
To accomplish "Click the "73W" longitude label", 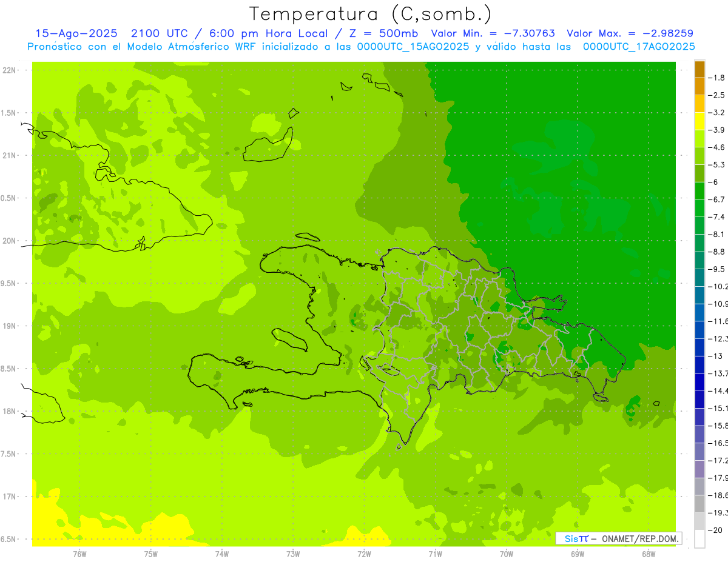I will tap(293, 554).
